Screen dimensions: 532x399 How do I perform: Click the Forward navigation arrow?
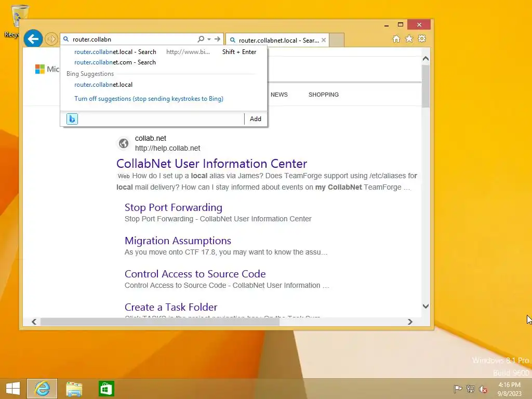51,39
